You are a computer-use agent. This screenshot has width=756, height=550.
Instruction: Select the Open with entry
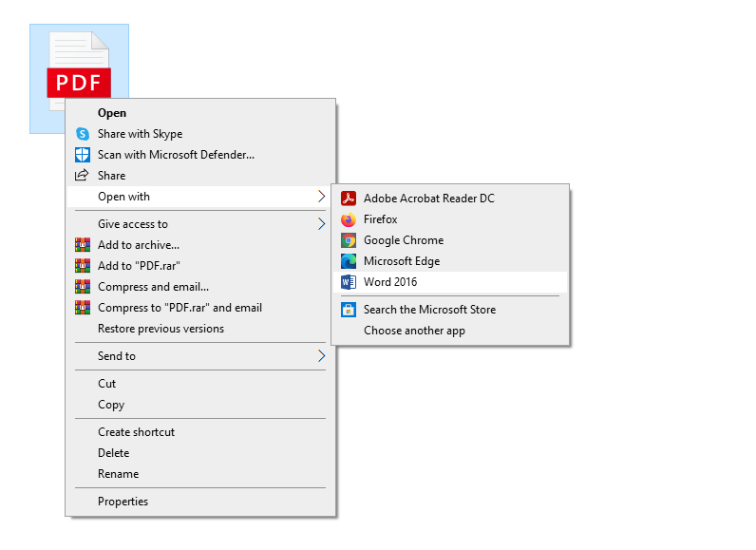pos(199,197)
